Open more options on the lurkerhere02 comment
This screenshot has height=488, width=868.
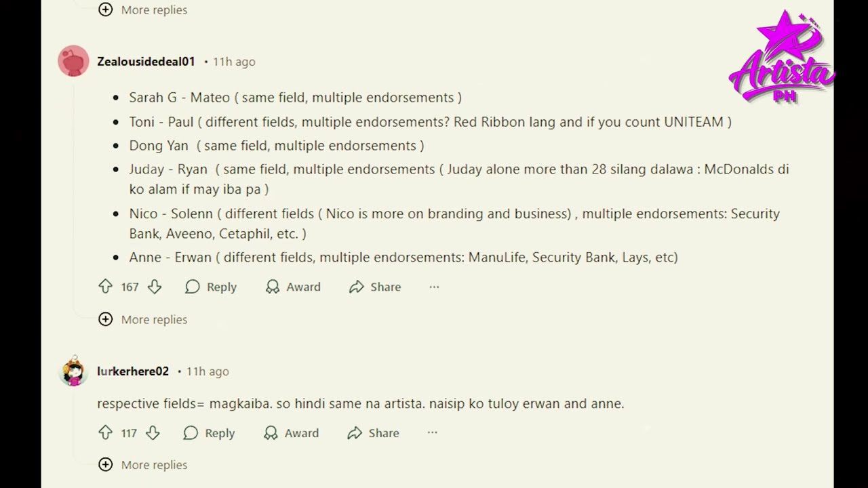coord(432,433)
